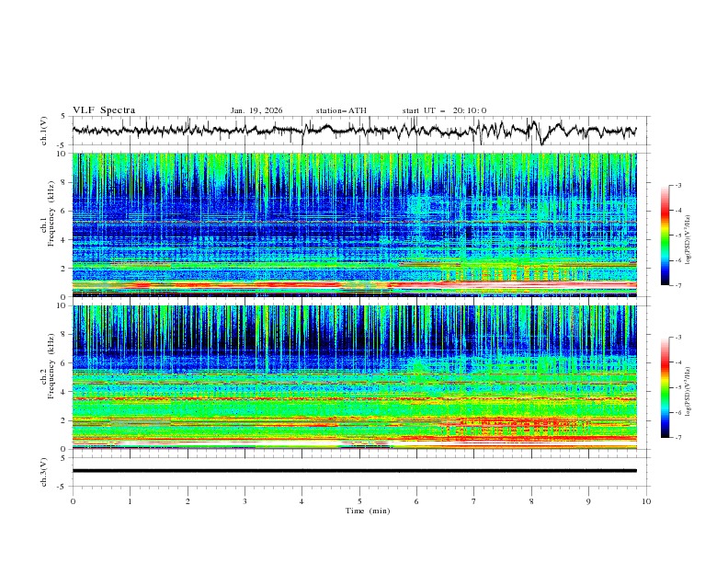The height and width of the screenshot is (563, 728).
Task: Click the "ch.1(V)" waveform axis label
Action: (44, 131)
